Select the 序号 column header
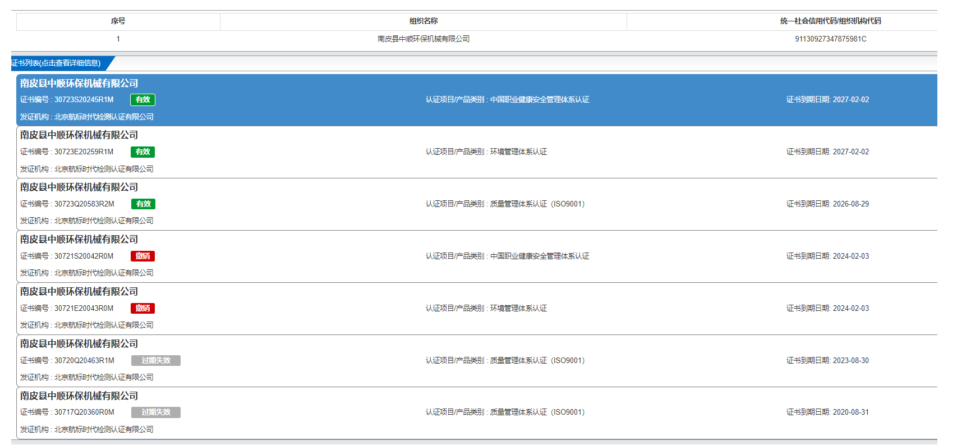 [118, 21]
